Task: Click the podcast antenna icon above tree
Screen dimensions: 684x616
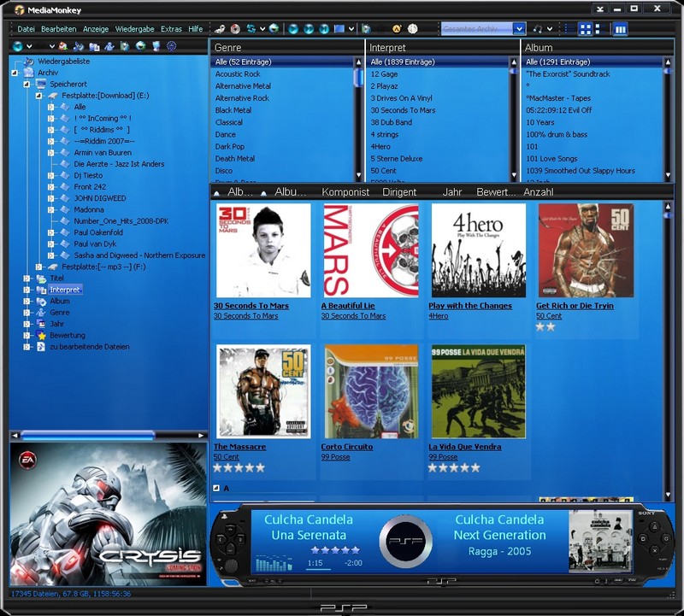Action: (172, 46)
